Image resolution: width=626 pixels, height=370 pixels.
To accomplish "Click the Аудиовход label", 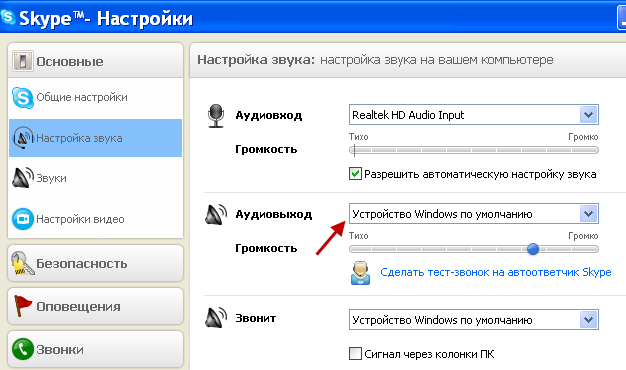I will [268, 116].
